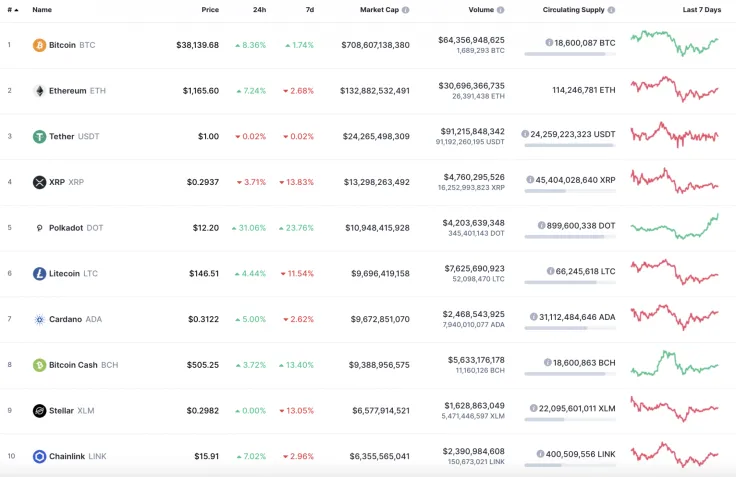Sort table by Name column
The image size is (736, 477).
point(42,10)
